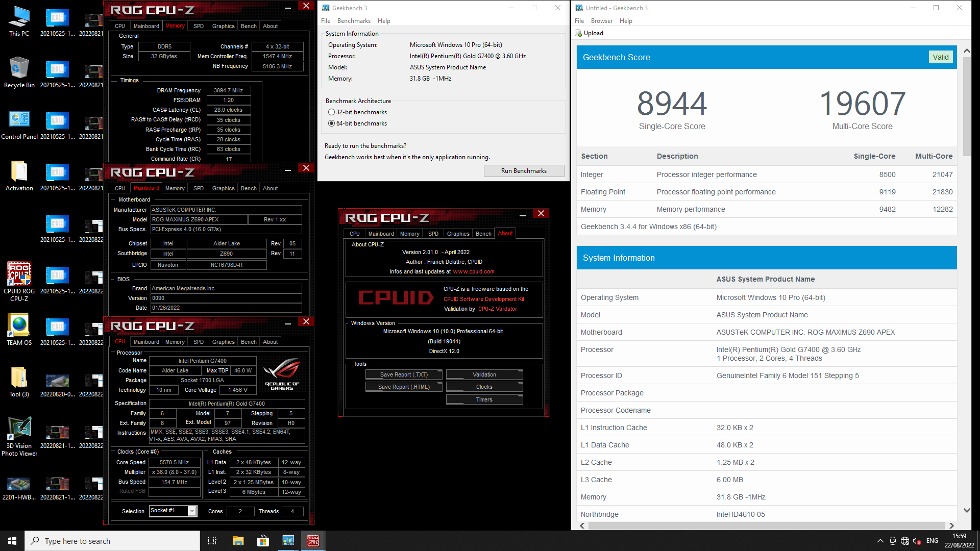Open Microsoft Store from taskbar
Viewport: 980px width, 551px height.
coord(263,541)
